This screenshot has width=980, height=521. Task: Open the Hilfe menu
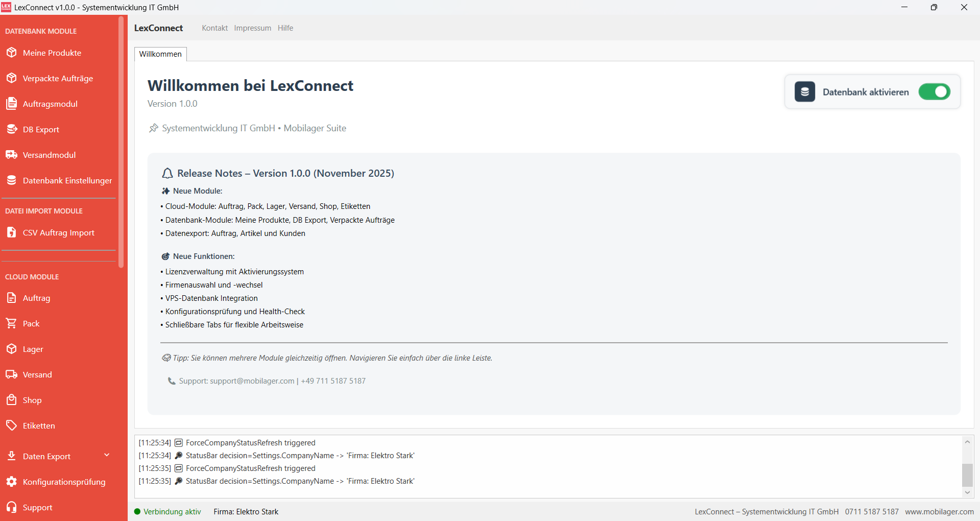click(285, 28)
